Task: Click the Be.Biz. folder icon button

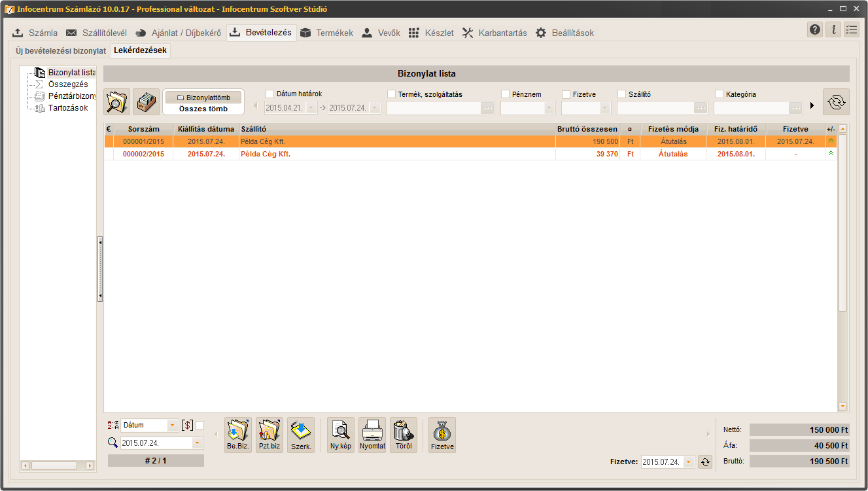Action: (238, 435)
